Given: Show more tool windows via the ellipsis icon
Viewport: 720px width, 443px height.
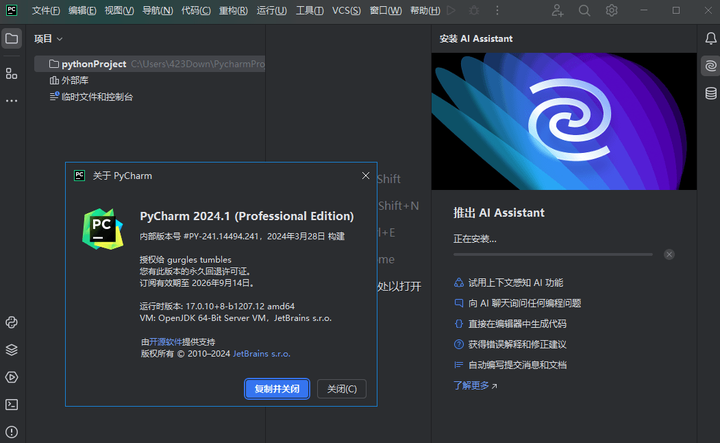Looking at the screenshot, I should pyautogui.click(x=11, y=101).
